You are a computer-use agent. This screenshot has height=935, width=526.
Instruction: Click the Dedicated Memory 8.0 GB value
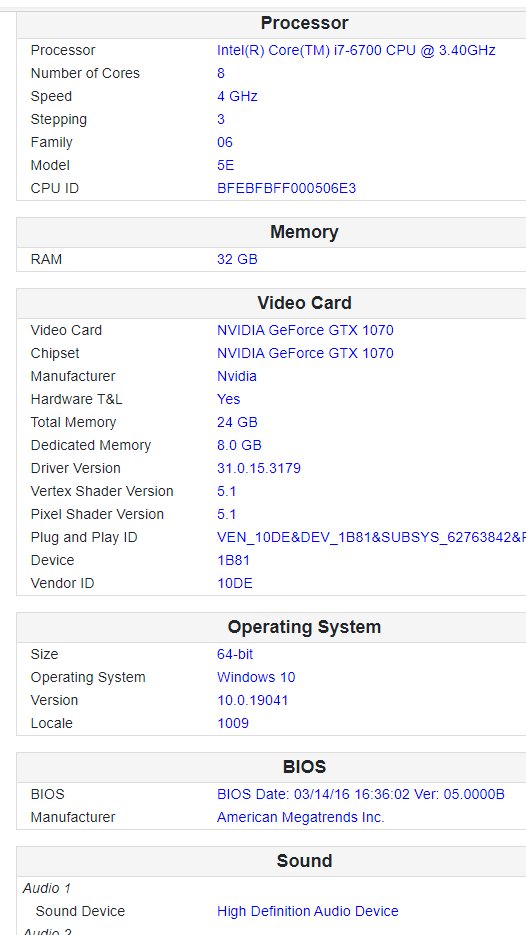click(x=239, y=445)
